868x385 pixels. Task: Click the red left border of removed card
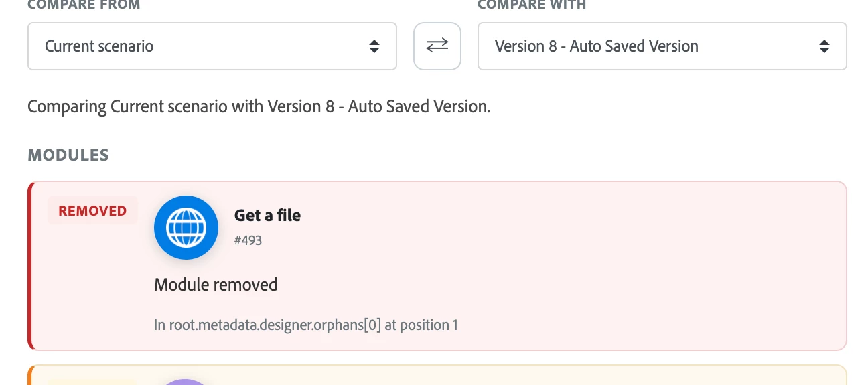(x=30, y=266)
